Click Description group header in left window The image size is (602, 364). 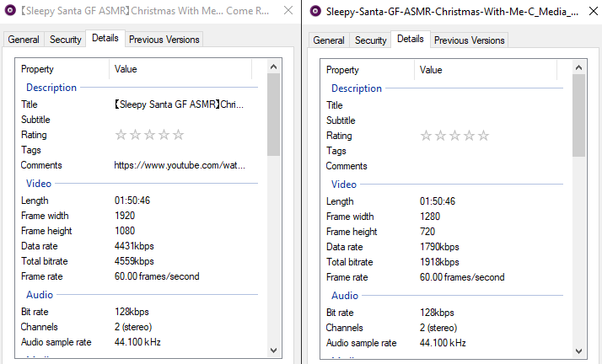tap(51, 88)
